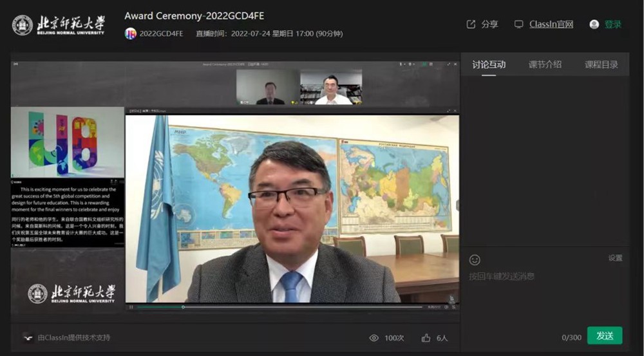This screenshot has height=356, width=644.
Task: Click the eye view-count icon
Action: click(374, 337)
